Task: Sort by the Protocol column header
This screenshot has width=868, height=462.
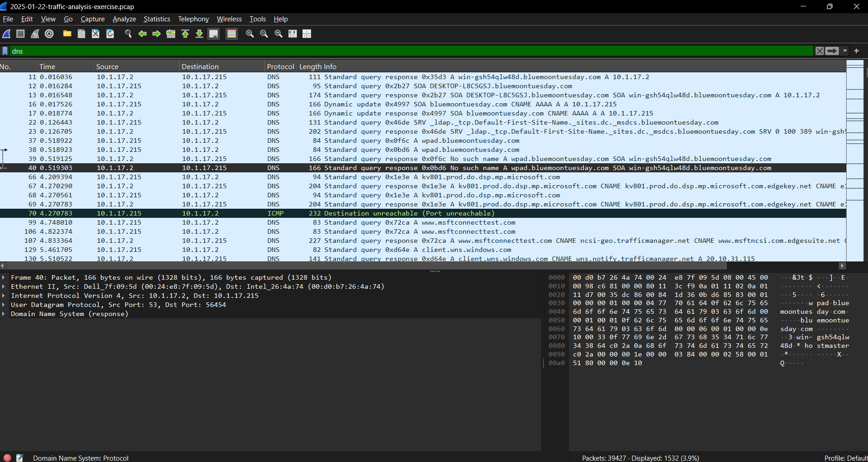Action: (280, 66)
